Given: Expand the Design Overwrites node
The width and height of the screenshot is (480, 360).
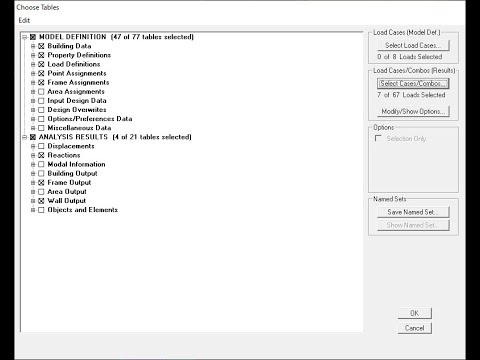Looking at the screenshot, I should 33,110.
